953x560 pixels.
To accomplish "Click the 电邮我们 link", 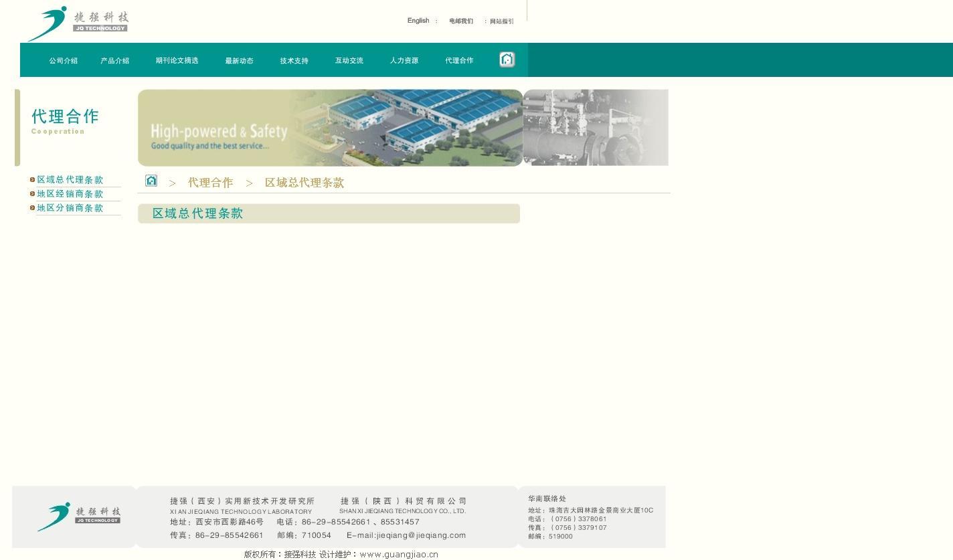I will coord(460,21).
